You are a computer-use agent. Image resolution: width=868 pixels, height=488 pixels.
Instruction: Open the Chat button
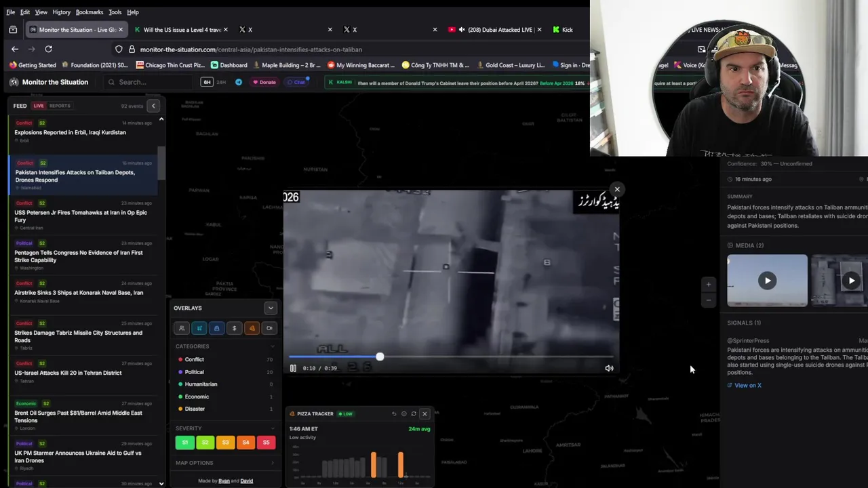[296, 82]
